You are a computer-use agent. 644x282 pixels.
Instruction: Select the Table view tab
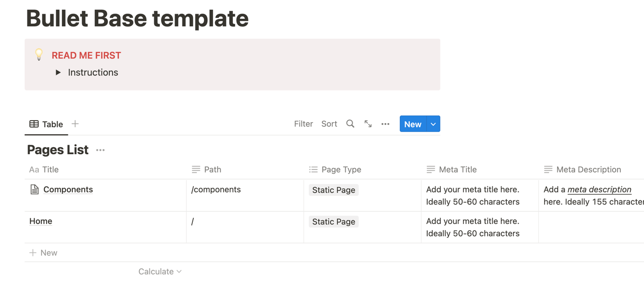point(46,124)
